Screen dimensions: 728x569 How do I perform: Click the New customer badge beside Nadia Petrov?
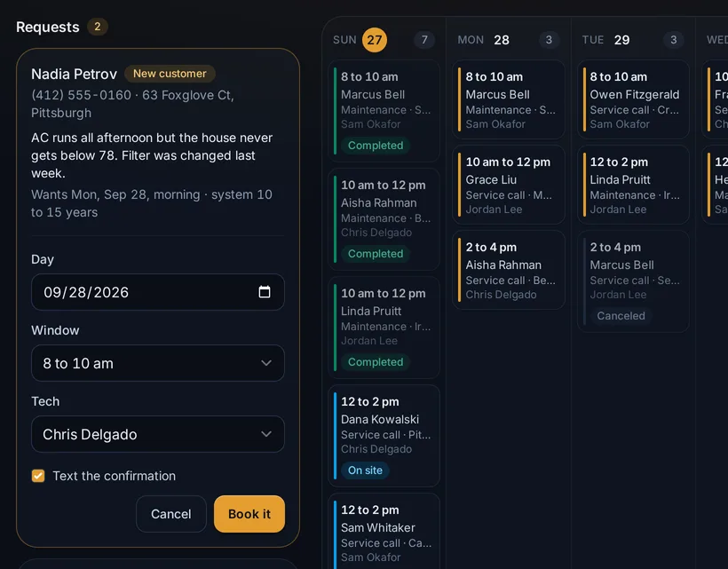[170, 74]
